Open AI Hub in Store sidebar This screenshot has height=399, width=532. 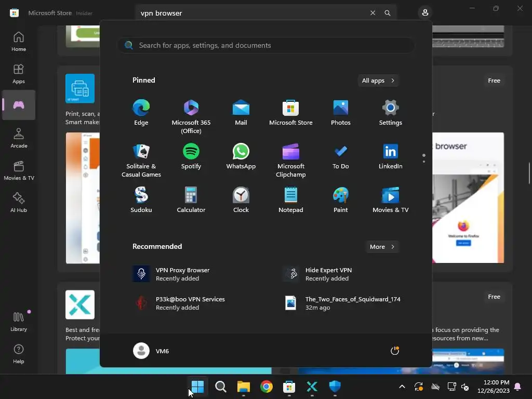point(19,203)
